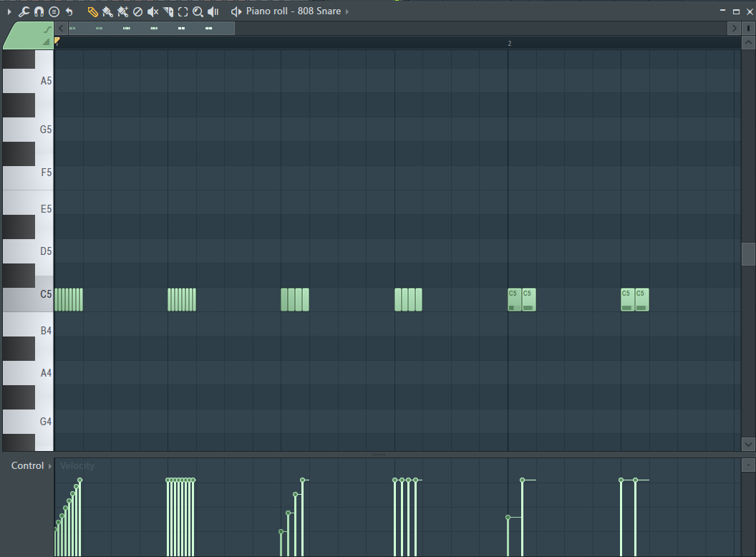
Task: Click the lowest velocity handle of third roll
Action: [x=281, y=532]
